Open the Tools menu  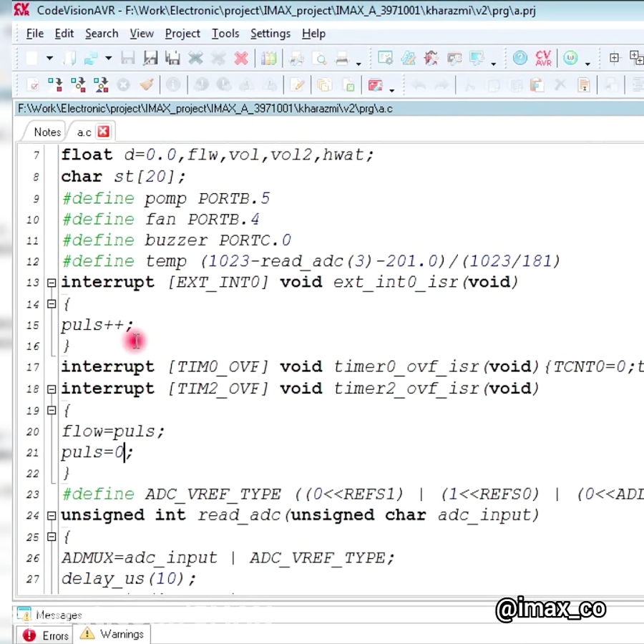click(225, 34)
